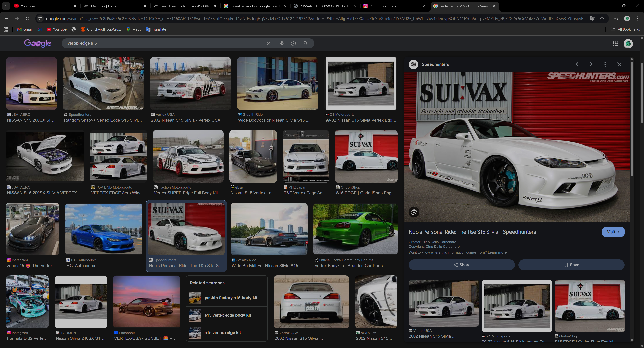Open the tab search dropdown arrow
644x348 pixels.
[6, 6]
